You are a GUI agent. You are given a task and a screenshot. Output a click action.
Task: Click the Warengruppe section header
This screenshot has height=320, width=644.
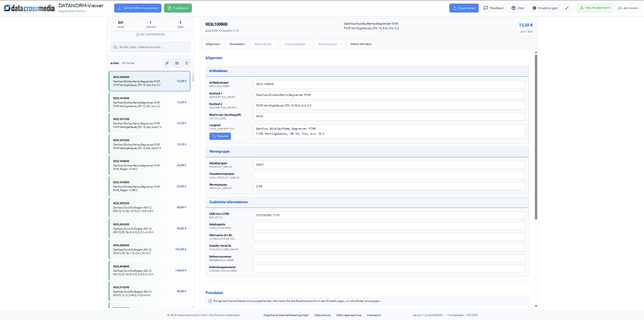(x=367, y=151)
